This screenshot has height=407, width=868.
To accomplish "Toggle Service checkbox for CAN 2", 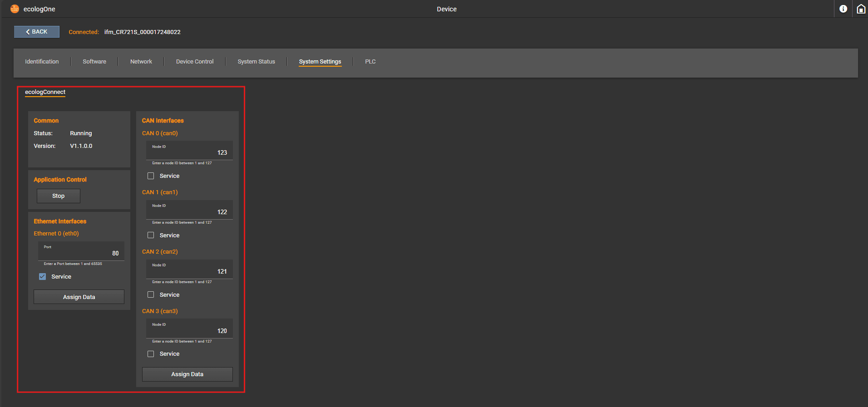I will (x=151, y=295).
